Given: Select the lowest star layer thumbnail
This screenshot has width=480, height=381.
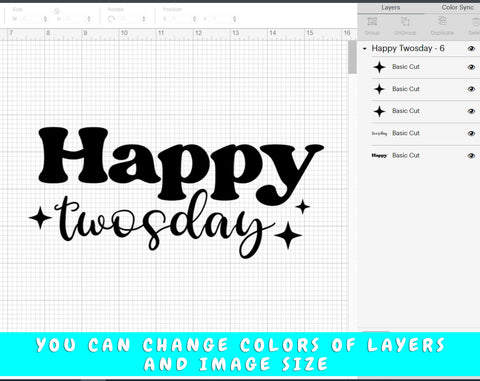Looking at the screenshot, I should point(379,111).
